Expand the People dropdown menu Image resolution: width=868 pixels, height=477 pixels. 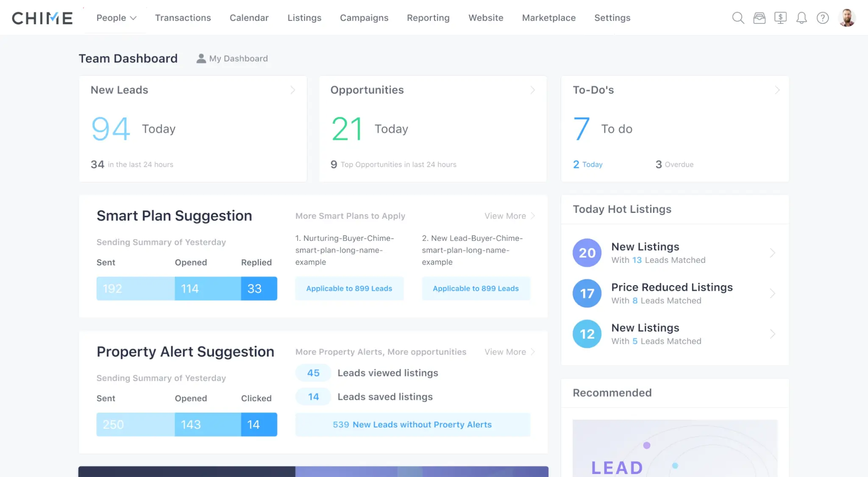[x=116, y=18]
